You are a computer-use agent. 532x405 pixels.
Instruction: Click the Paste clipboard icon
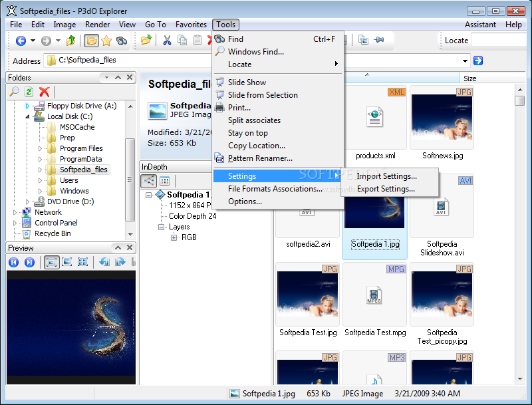[198, 41]
